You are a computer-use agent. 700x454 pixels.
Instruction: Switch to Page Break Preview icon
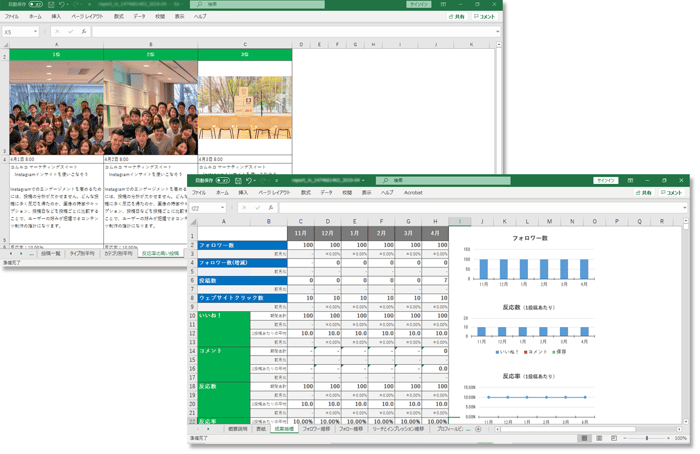(x=614, y=438)
